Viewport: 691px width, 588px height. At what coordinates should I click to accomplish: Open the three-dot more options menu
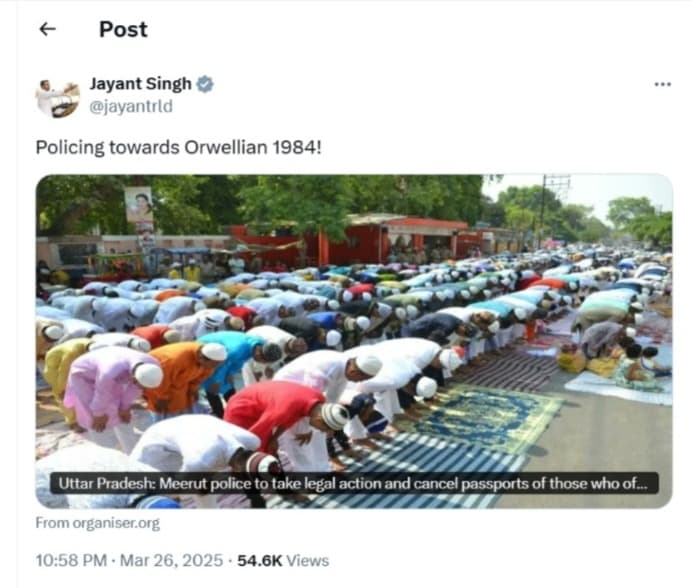662,84
